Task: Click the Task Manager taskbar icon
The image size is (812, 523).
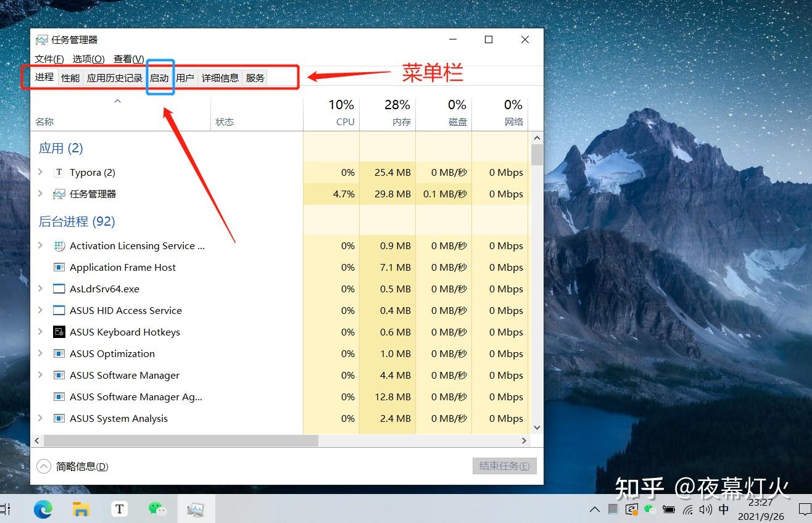Action: click(x=196, y=509)
